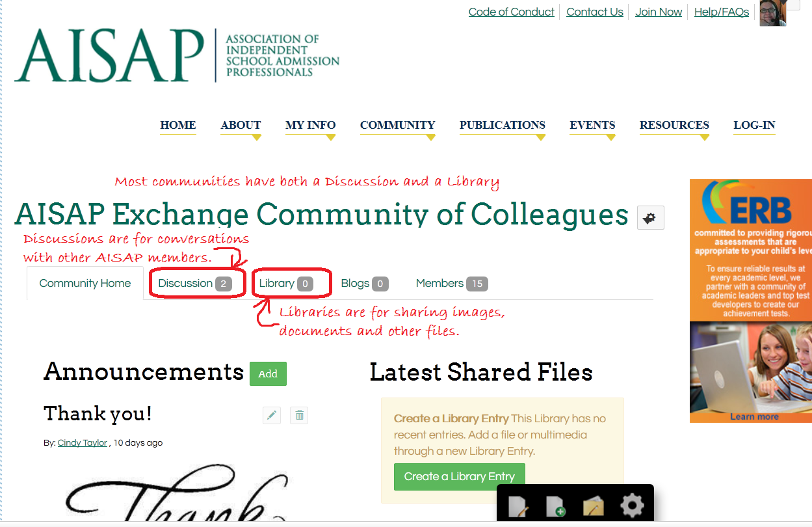Expand the RESOURCES navigation dropdown

674,126
